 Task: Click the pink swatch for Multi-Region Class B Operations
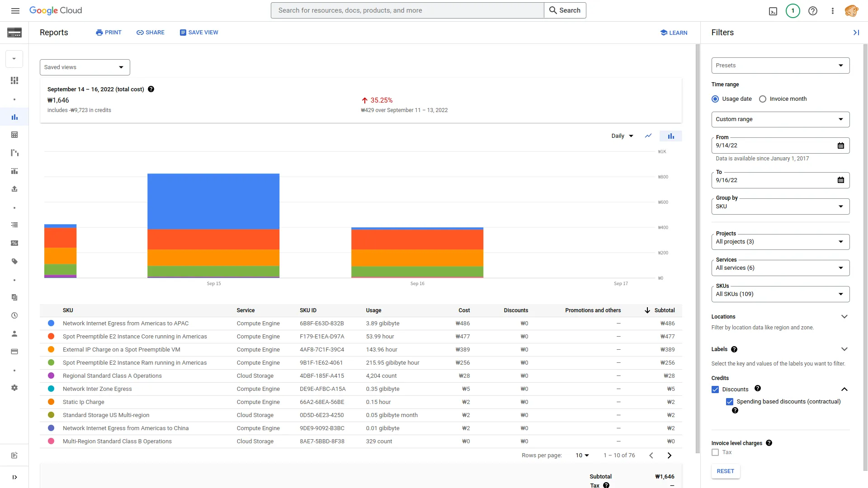click(x=51, y=441)
